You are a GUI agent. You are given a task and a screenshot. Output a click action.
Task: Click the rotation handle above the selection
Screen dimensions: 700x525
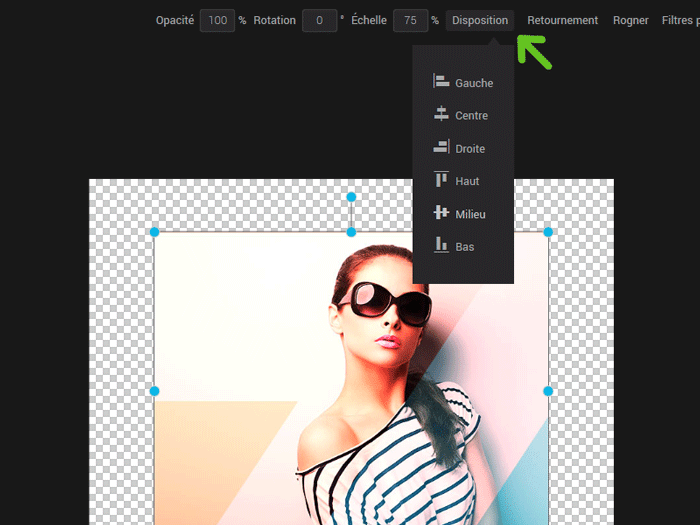click(x=351, y=197)
